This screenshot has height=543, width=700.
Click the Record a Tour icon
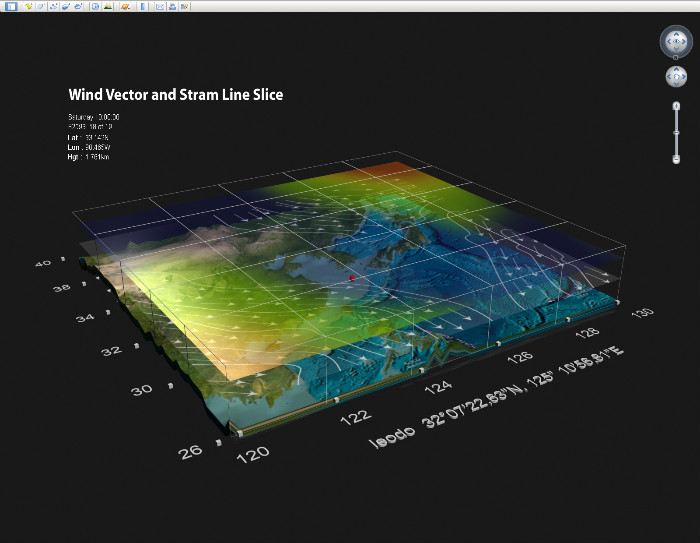point(78,6)
